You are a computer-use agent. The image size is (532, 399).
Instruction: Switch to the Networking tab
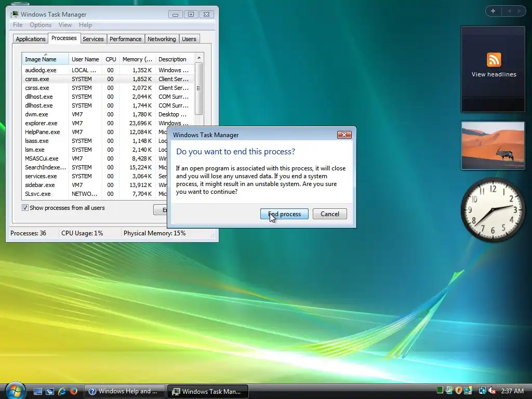pos(162,39)
